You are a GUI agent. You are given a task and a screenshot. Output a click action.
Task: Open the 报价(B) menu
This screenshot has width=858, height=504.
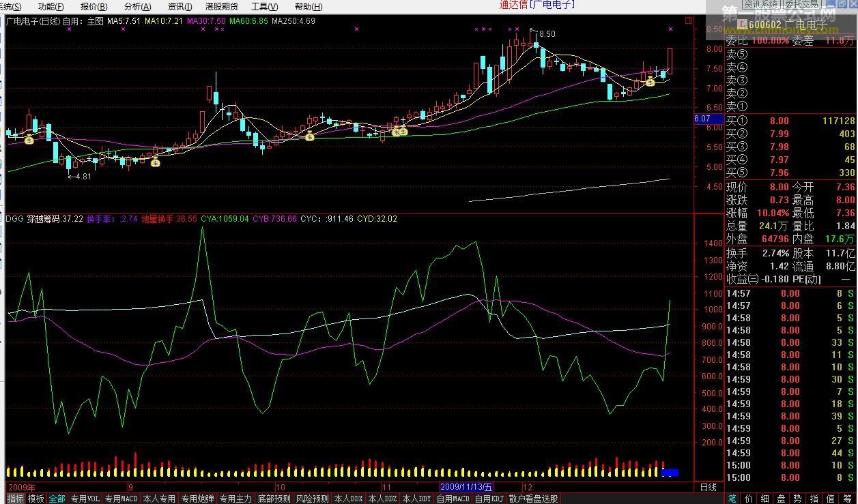pos(94,6)
